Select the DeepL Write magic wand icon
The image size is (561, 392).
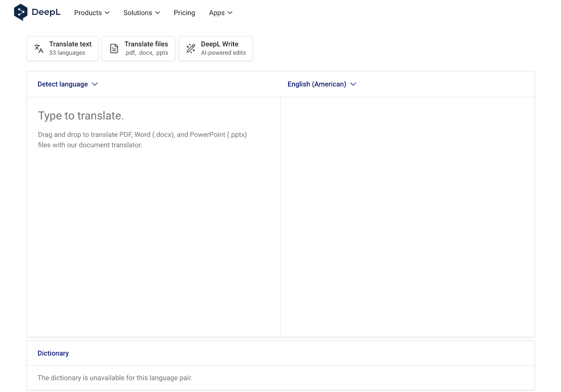tap(190, 48)
